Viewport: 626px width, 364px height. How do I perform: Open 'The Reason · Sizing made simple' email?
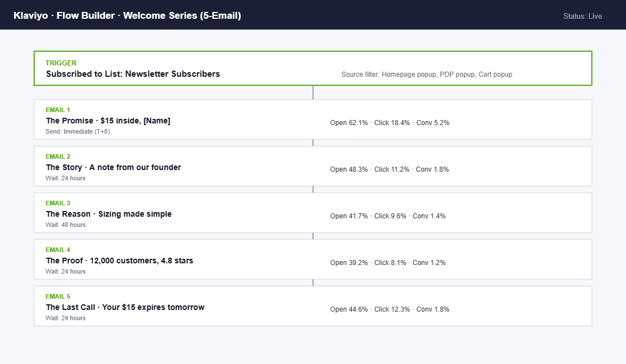(109, 214)
